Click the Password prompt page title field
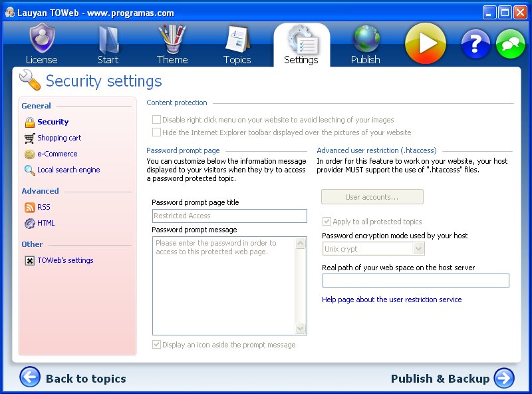The width and height of the screenshot is (532, 394). click(x=229, y=216)
